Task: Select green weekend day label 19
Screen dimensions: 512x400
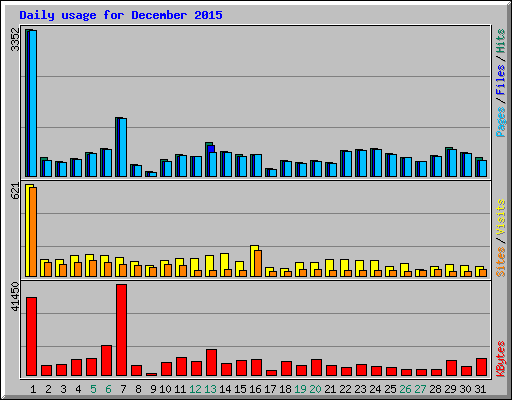Action: pyautogui.click(x=300, y=389)
